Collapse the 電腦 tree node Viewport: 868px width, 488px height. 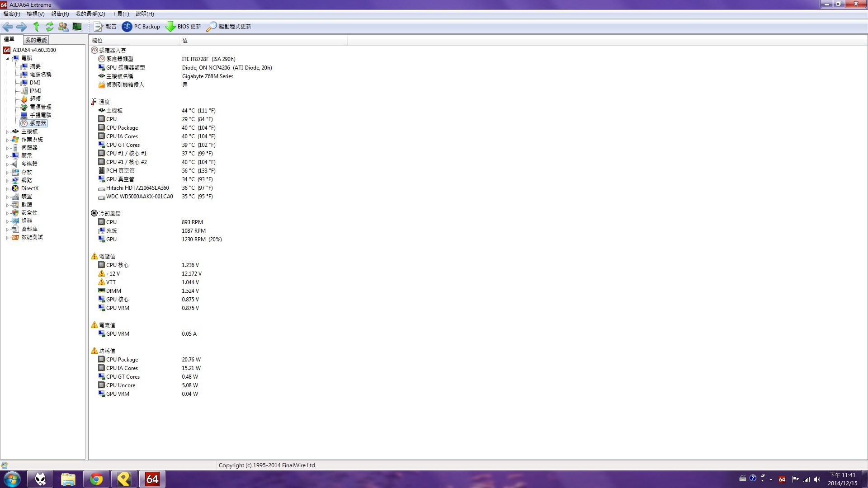tap(7, 59)
